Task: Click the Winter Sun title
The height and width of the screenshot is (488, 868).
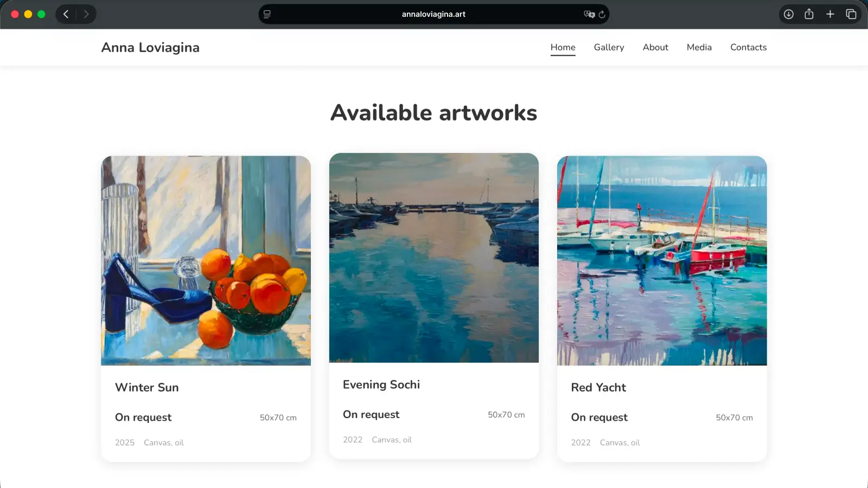Action: 147,388
